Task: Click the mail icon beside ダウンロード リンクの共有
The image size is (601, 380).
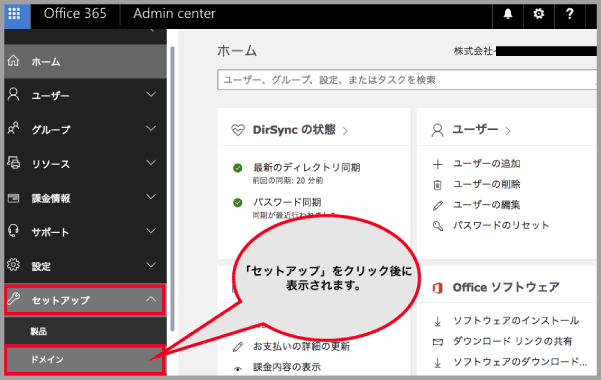Action: (437, 342)
